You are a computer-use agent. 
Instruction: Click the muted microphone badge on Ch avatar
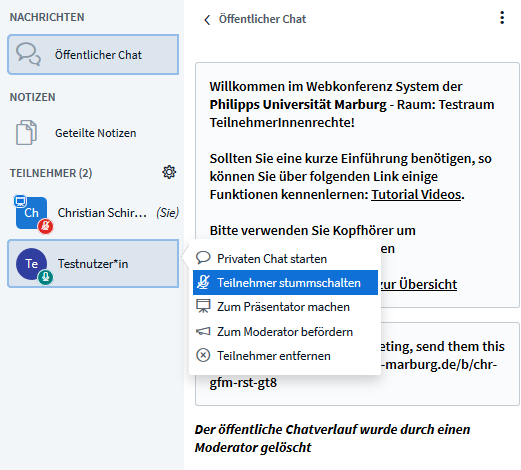46,226
